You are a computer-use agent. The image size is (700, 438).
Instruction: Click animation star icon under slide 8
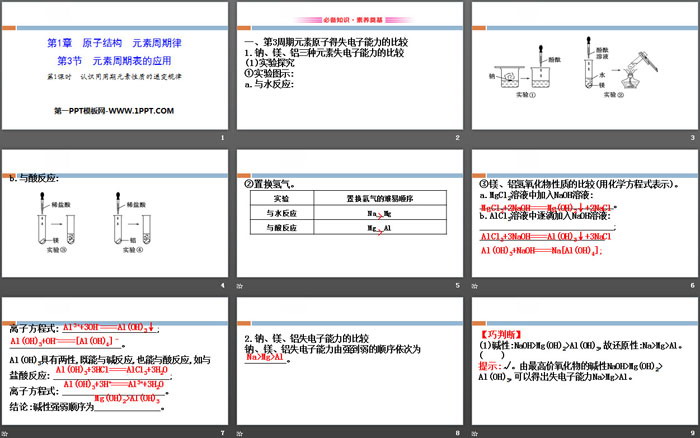(x=240, y=434)
